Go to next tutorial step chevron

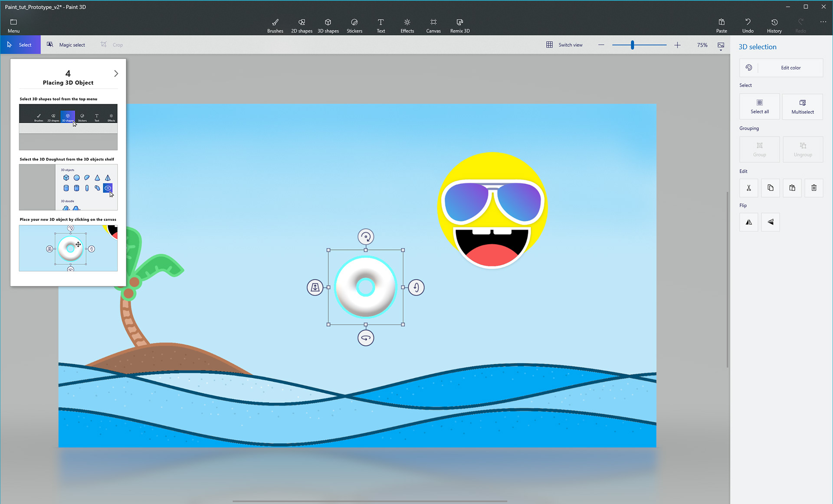click(116, 73)
